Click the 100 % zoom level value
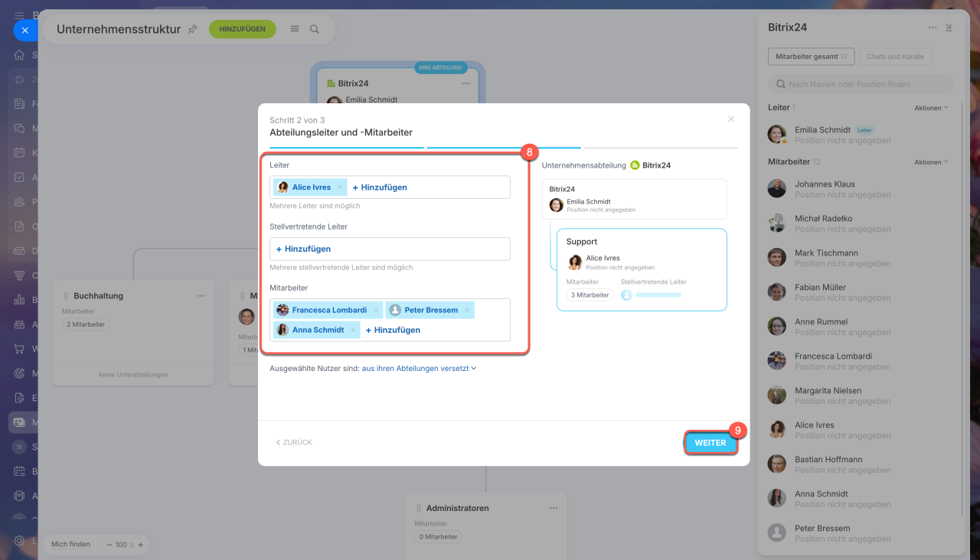The width and height of the screenshot is (980, 560). [x=125, y=545]
